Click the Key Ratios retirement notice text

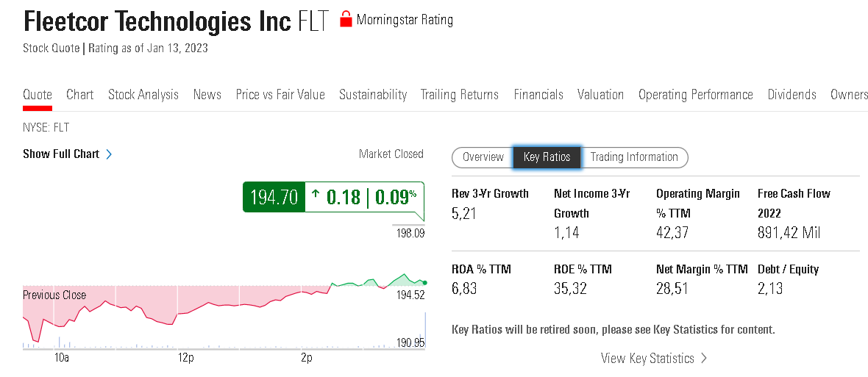614,330
